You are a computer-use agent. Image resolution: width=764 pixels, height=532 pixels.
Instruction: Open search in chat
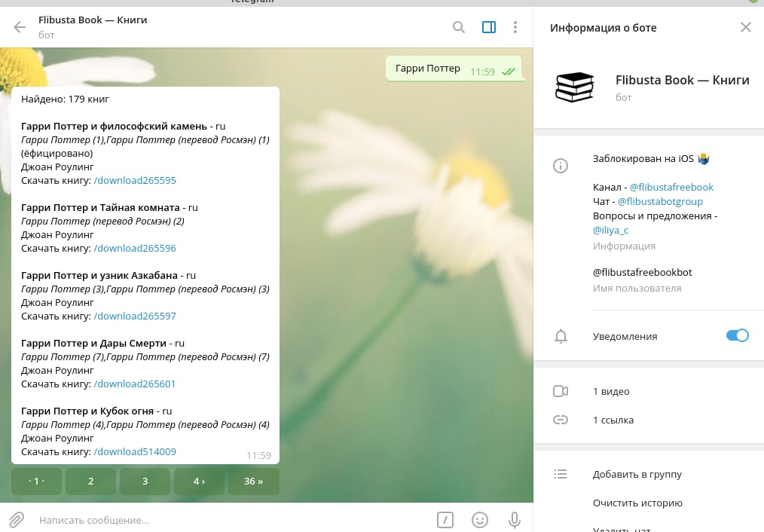click(459, 27)
